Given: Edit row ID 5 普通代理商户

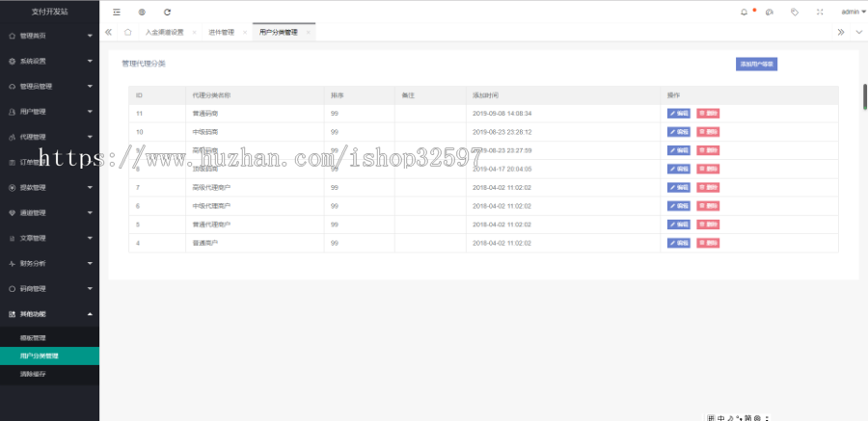Looking at the screenshot, I should point(679,224).
